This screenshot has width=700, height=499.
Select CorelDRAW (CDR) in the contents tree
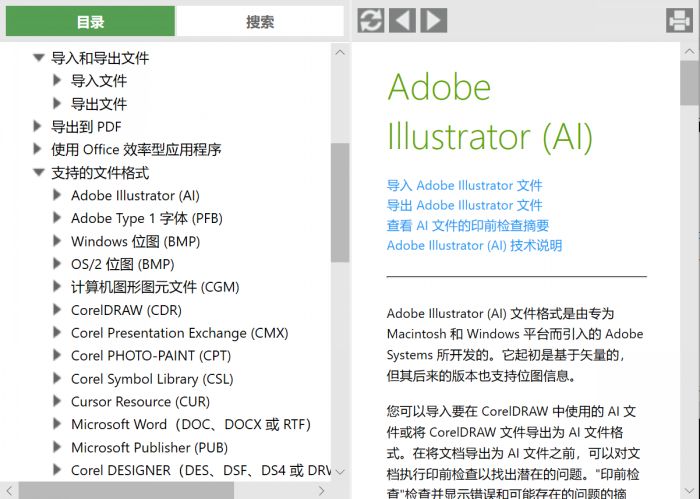coord(126,310)
